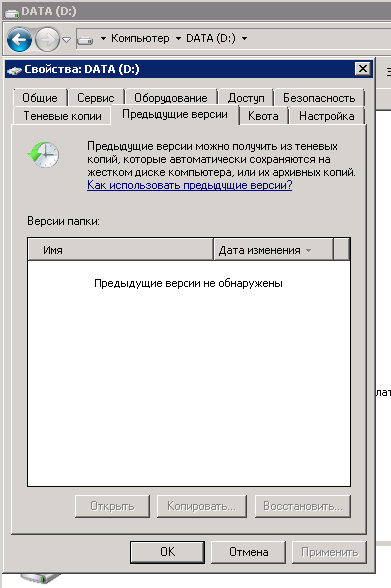391x588 pixels.
Task: Click the Предыдущие версии не обнаружены message
Action: [188, 283]
